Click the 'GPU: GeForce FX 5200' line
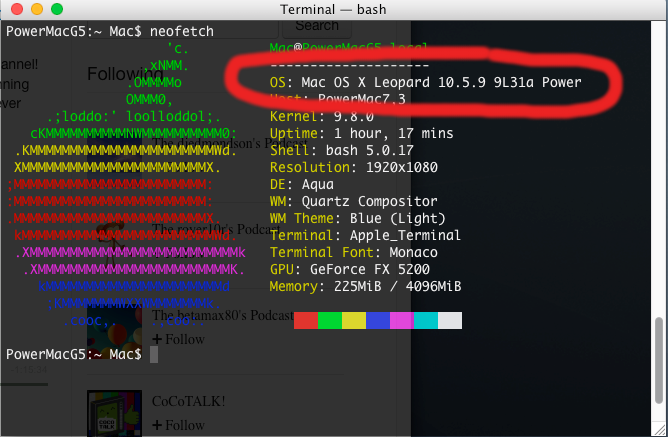 pos(349,270)
